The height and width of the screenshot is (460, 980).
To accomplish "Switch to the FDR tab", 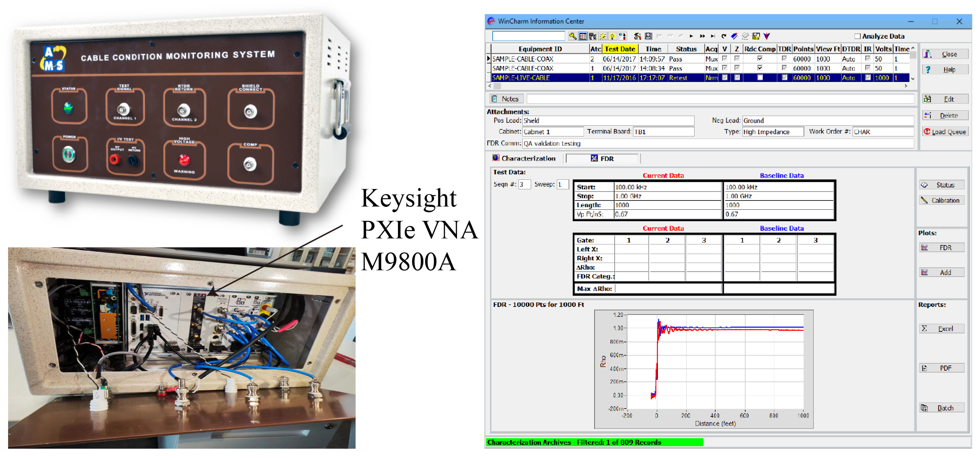I will pos(602,159).
